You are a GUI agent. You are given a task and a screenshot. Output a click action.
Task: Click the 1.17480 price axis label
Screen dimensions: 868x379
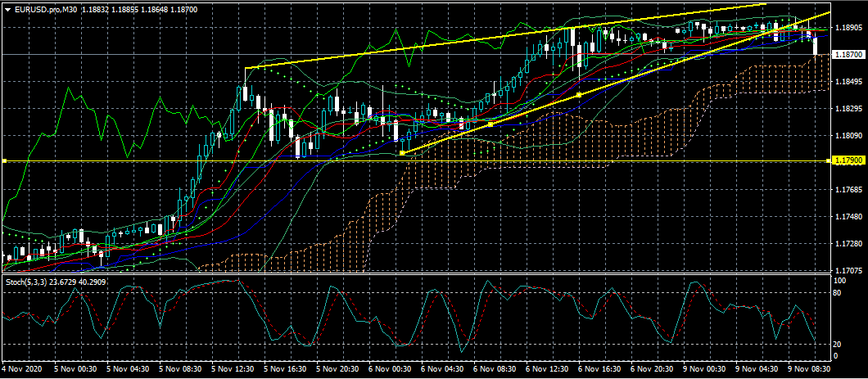coord(849,217)
